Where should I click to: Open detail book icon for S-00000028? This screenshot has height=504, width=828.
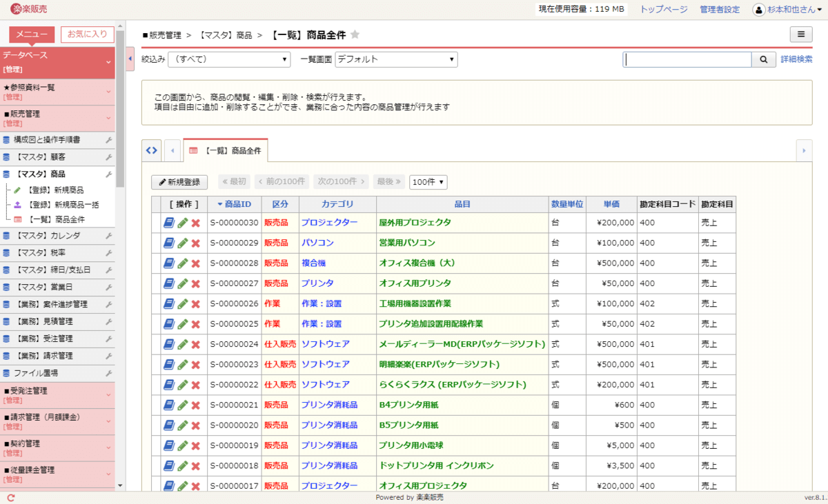169,263
